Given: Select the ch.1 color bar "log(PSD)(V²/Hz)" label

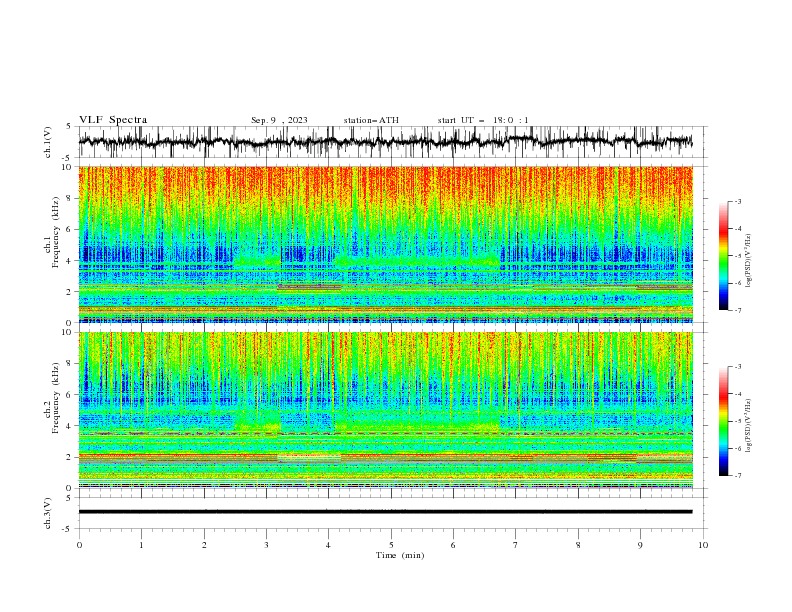Looking at the screenshot, I should tap(749, 261).
